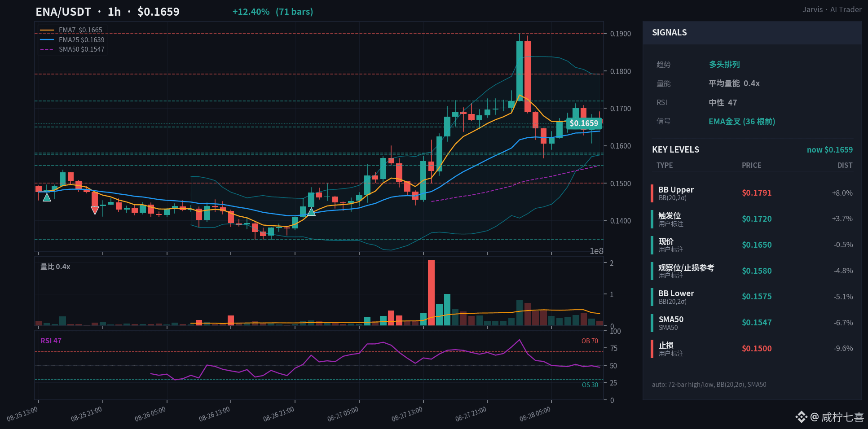Click the ENA/USDT pair name in title
Image resolution: width=868 pixels, height=429 pixels.
point(63,12)
